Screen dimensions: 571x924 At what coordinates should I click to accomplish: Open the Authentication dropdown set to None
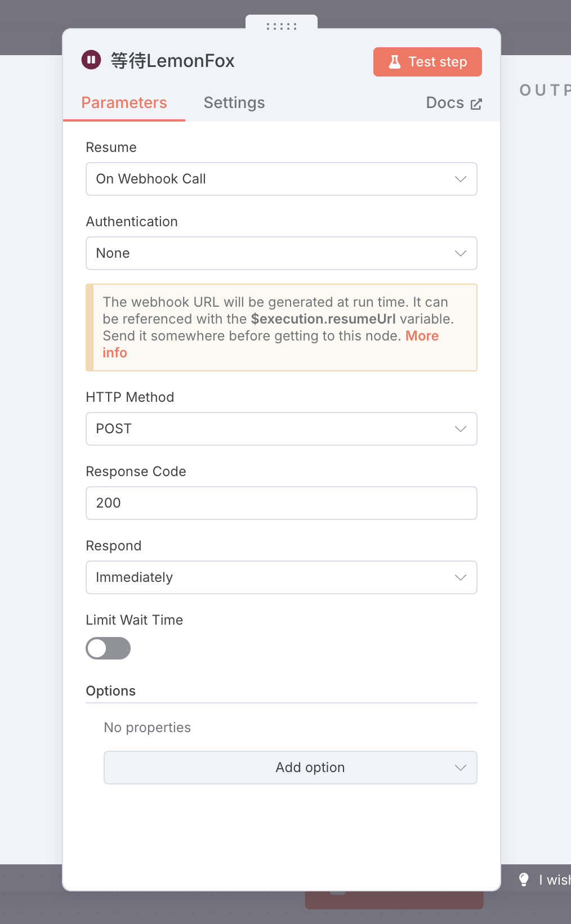tap(282, 253)
